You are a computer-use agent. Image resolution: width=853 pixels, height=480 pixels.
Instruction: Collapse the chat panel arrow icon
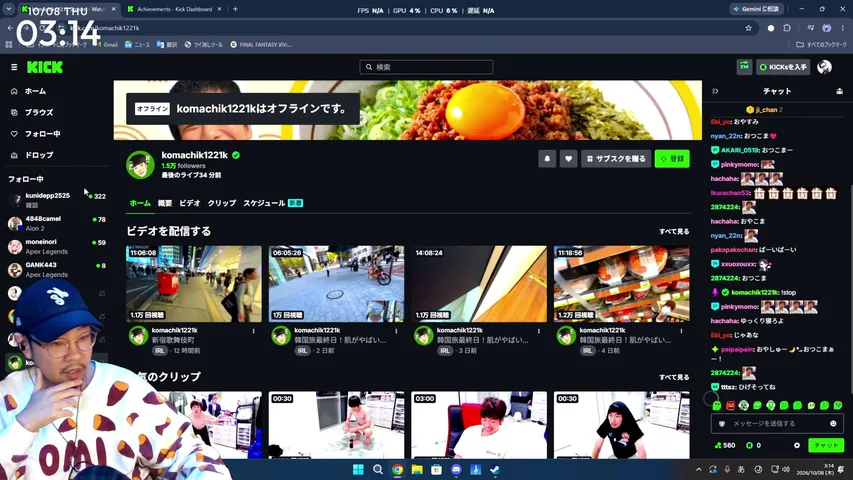point(715,91)
